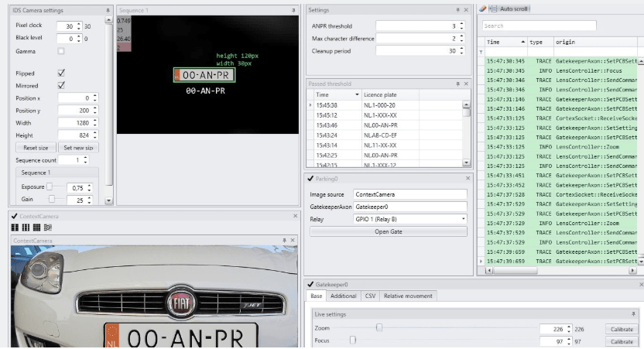Toggle Auto scroll in the log toolbar
The image size is (644, 349).
click(x=510, y=8)
